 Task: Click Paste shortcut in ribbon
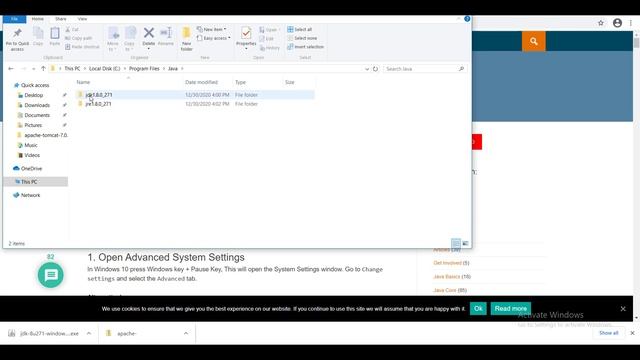[82, 47]
